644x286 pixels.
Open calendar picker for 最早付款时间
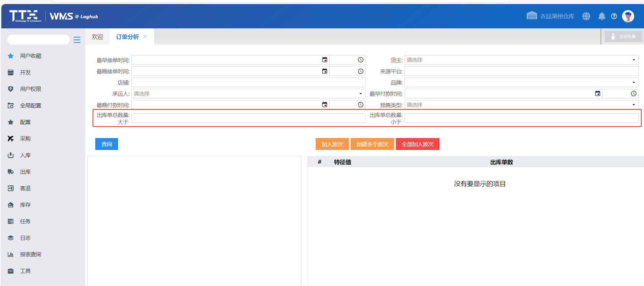click(598, 94)
